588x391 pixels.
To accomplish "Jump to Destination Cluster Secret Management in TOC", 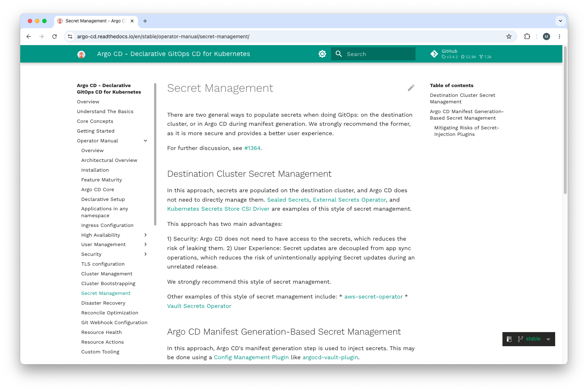I will [x=462, y=98].
